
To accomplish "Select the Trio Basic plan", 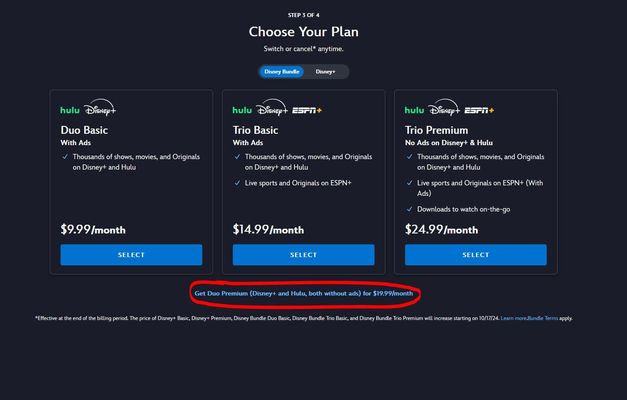I will (x=304, y=255).
